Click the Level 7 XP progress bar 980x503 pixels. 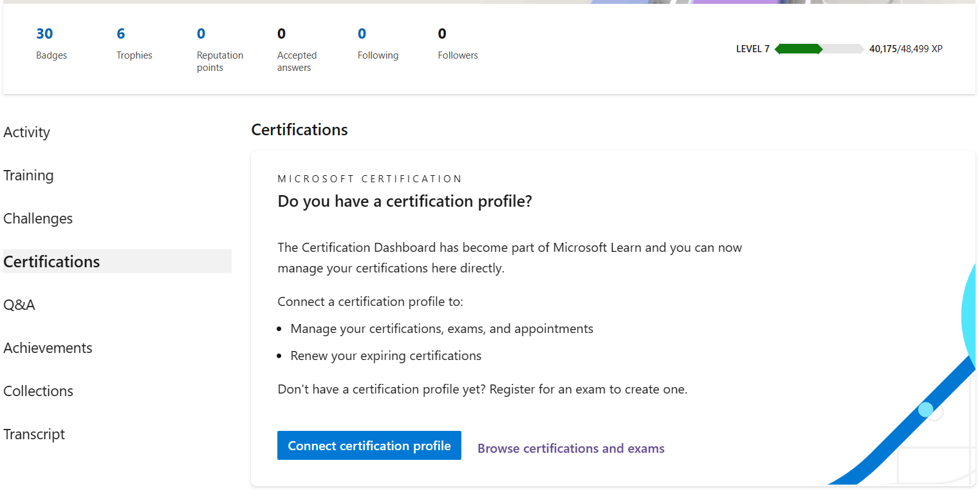[x=820, y=49]
